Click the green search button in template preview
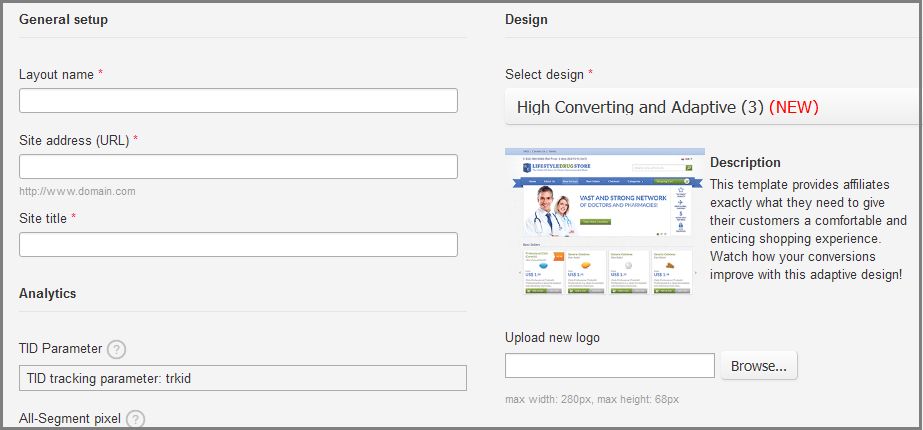The height and width of the screenshot is (430, 923). 688,167
